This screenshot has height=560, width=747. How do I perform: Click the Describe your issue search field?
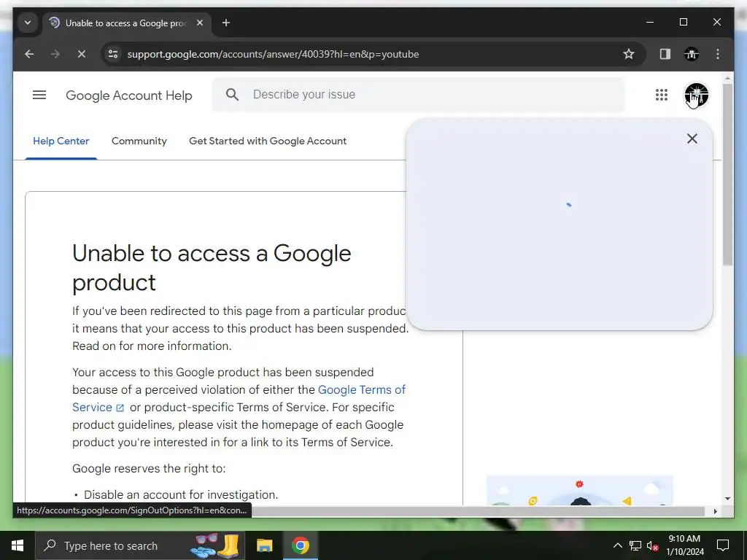(418, 95)
